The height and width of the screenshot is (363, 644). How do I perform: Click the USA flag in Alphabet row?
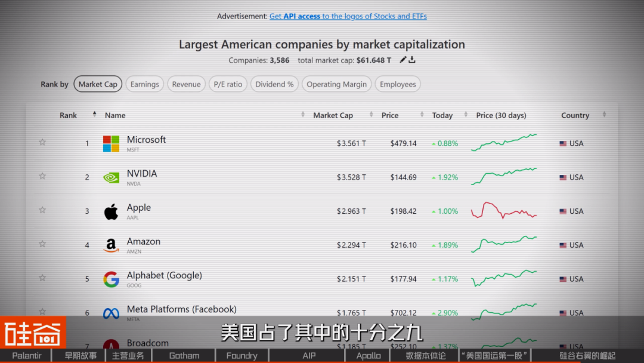click(x=563, y=279)
